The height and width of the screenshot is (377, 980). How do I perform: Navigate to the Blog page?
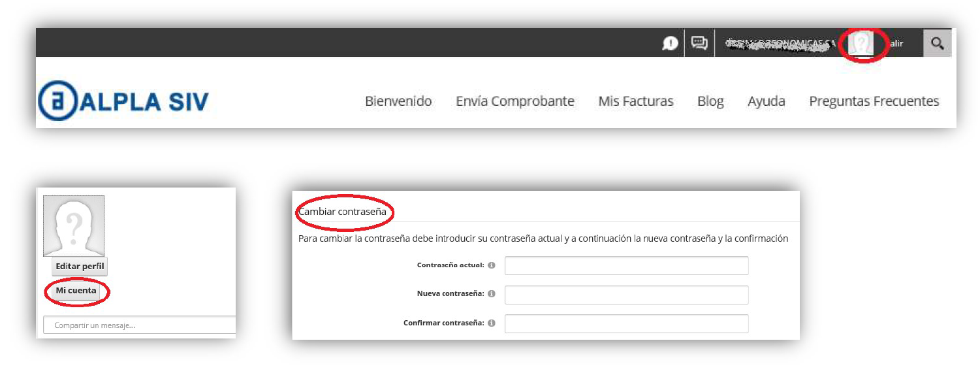pos(710,101)
